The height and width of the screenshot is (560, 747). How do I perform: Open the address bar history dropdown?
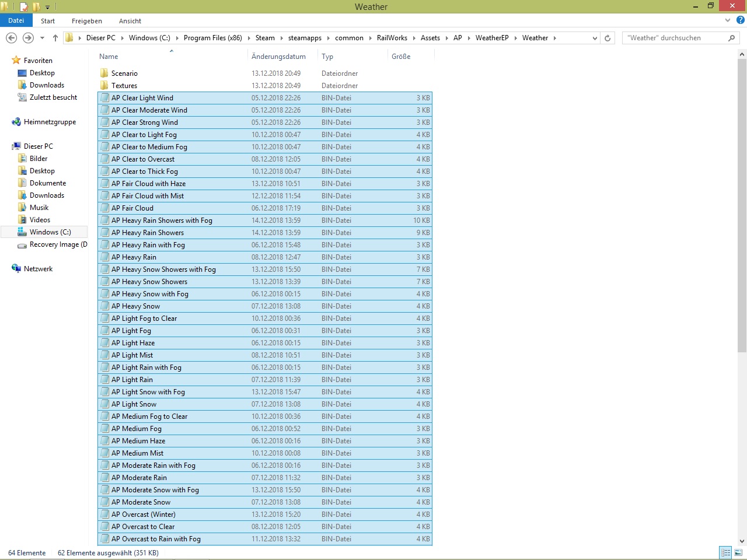tap(595, 38)
